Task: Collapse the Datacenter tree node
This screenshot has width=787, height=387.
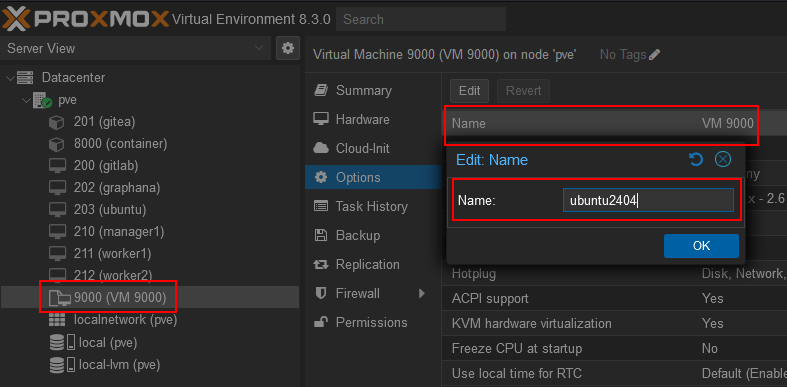Action: pos(10,78)
